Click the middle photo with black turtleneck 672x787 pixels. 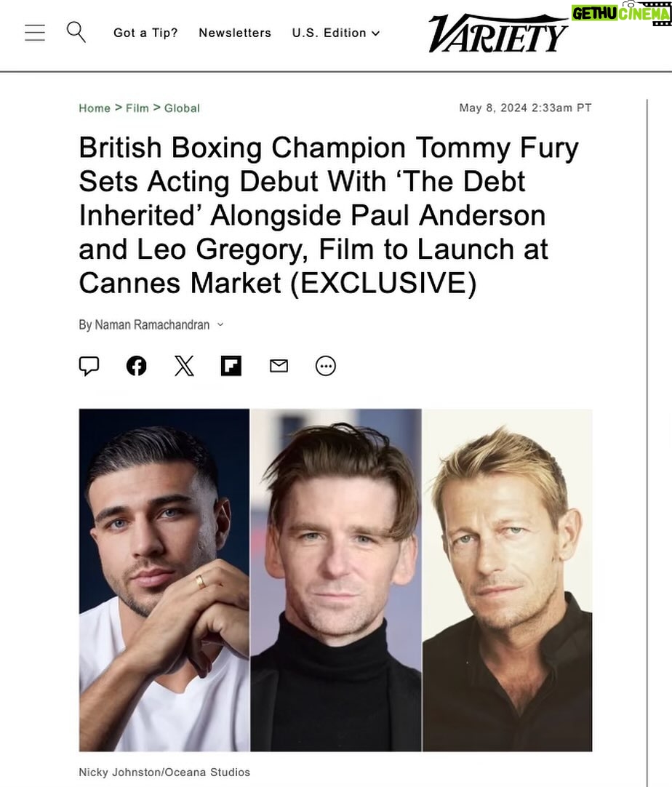tap(336, 580)
